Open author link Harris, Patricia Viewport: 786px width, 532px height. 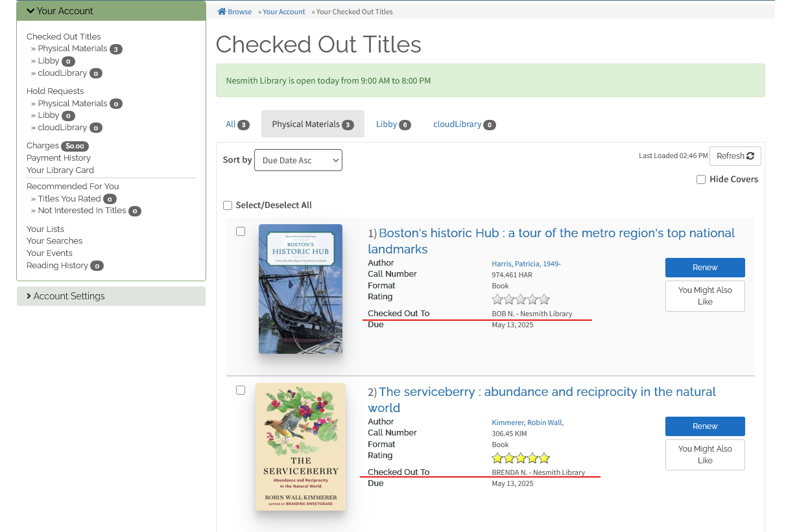(526, 264)
